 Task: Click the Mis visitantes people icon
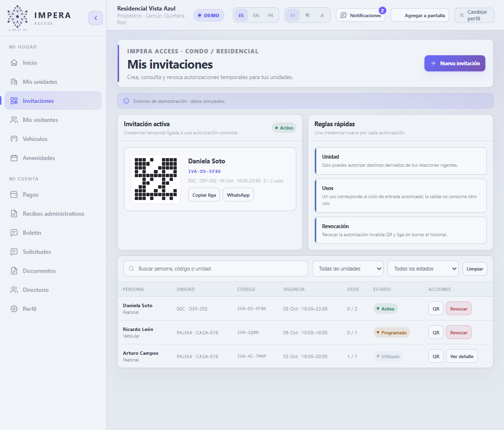point(14,120)
